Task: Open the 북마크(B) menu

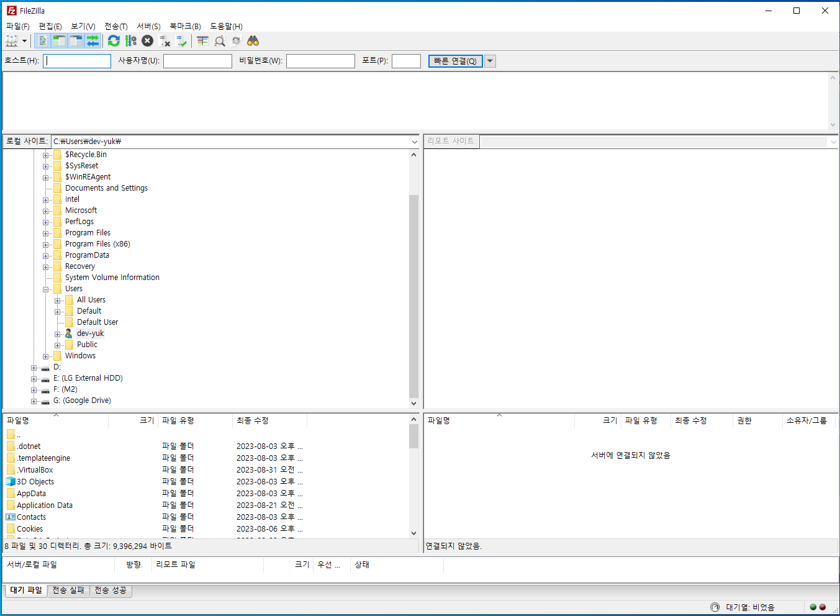Action: tap(185, 26)
